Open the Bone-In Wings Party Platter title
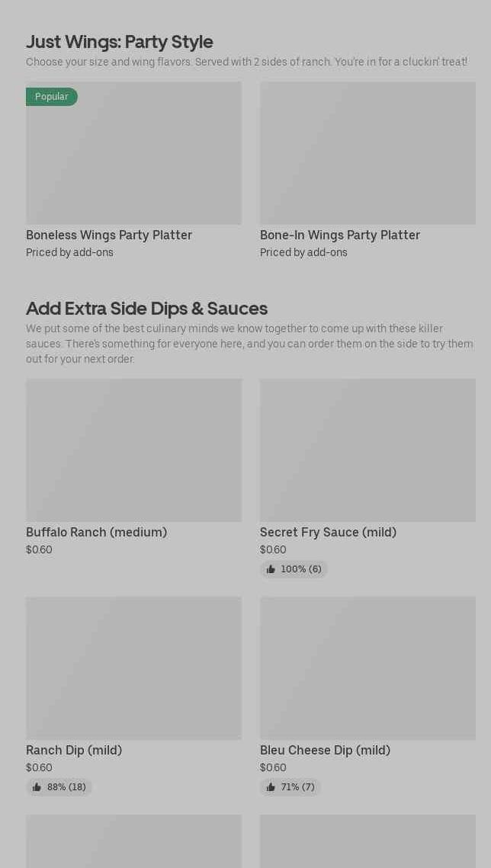Viewport: 491px width, 868px height. [x=340, y=235]
